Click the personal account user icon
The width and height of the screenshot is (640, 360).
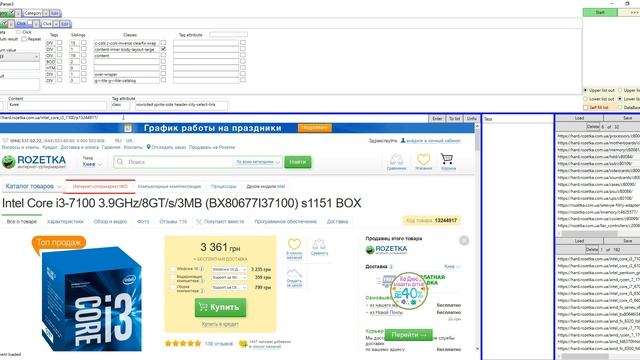coord(403,140)
